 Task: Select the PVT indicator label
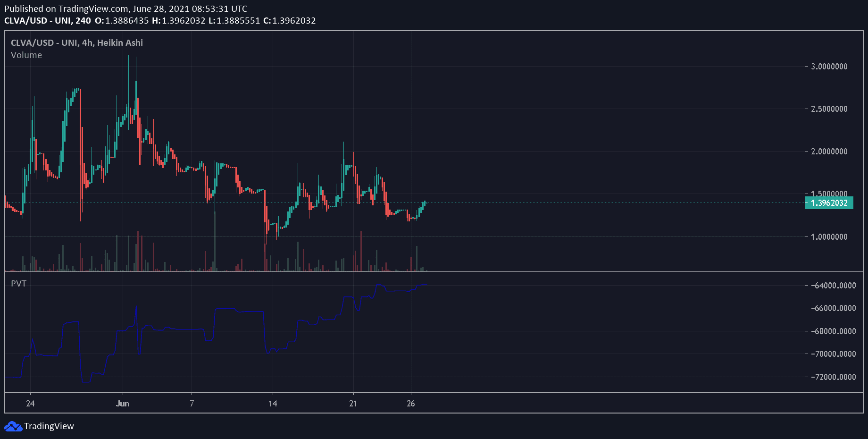18,284
